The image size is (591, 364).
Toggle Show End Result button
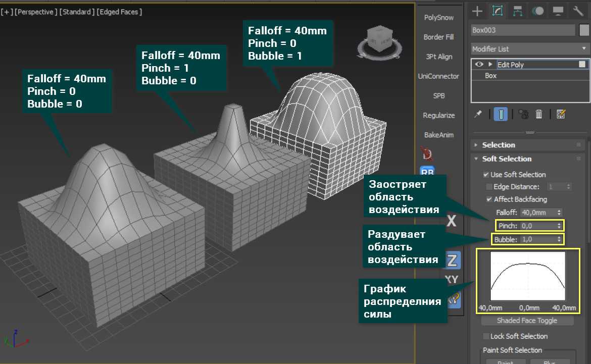(501, 114)
